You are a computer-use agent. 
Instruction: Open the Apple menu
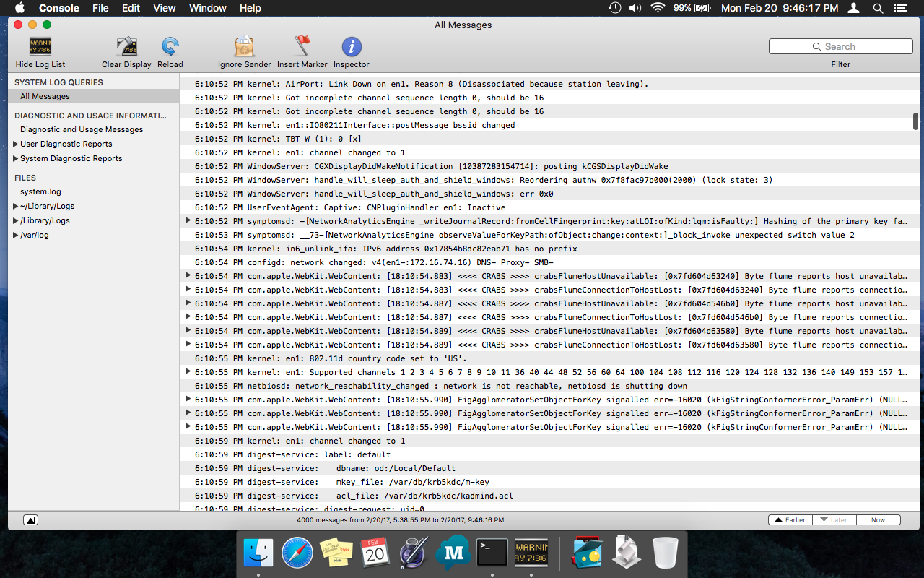19,8
